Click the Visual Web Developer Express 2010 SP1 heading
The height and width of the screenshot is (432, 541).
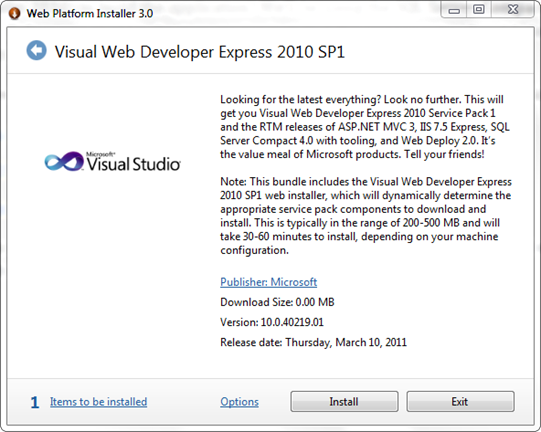coord(200,52)
